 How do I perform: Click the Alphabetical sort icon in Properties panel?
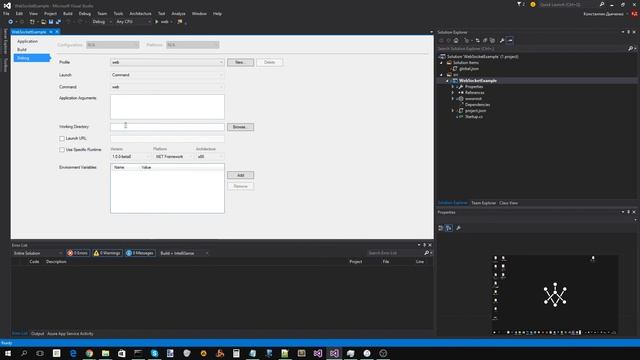pos(449,228)
